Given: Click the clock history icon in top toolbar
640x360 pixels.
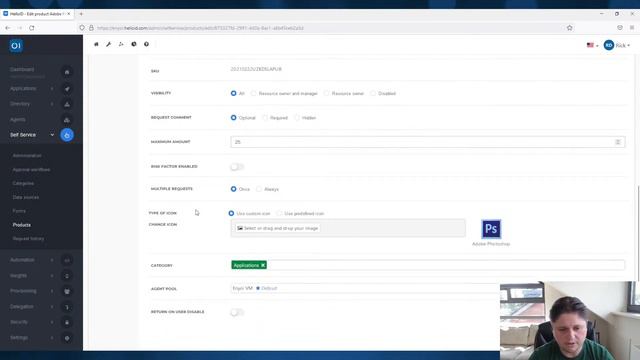Looking at the screenshot, I should (x=134, y=44).
